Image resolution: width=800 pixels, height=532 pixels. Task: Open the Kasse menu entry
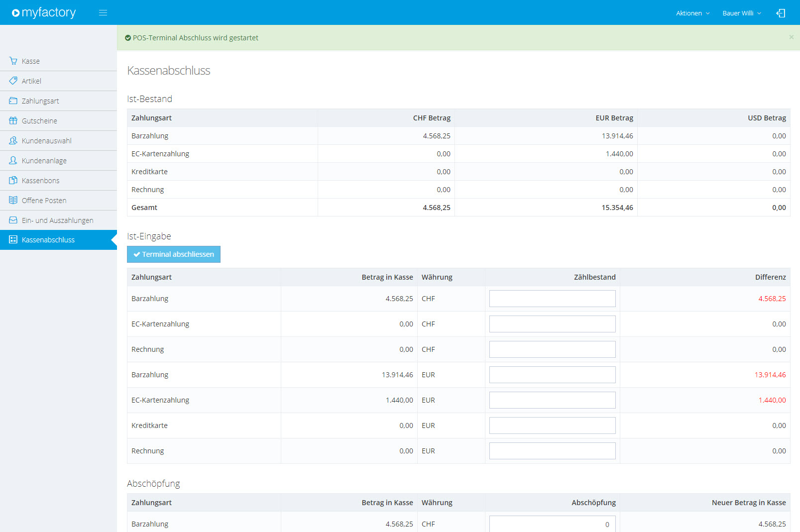[x=58, y=61]
